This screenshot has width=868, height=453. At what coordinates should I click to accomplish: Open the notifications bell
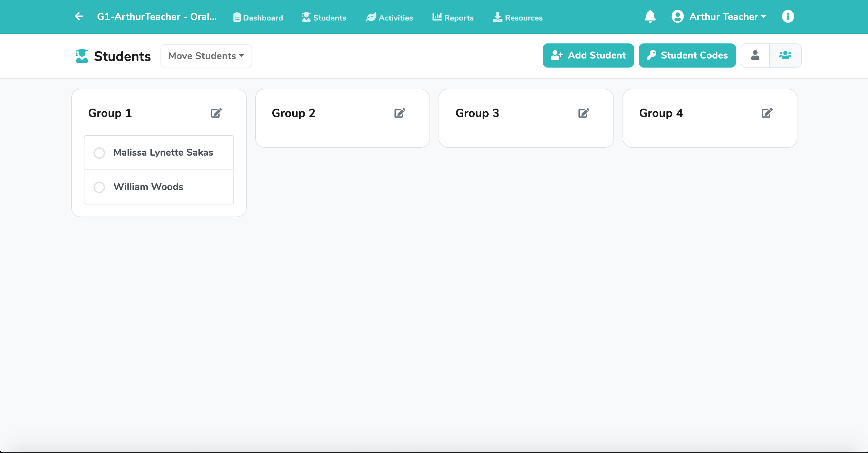click(x=650, y=17)
